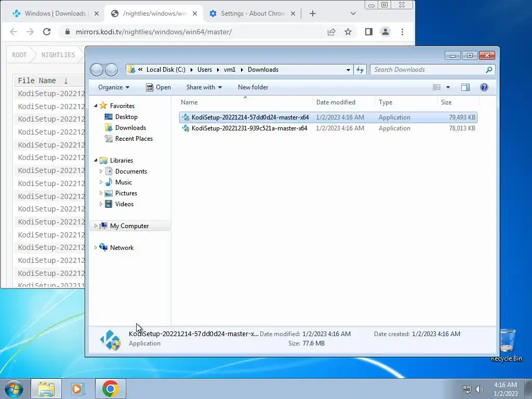This screenshot has width=532, height=399.
Task: Sort by the Size column header
Action: point(458,102)
